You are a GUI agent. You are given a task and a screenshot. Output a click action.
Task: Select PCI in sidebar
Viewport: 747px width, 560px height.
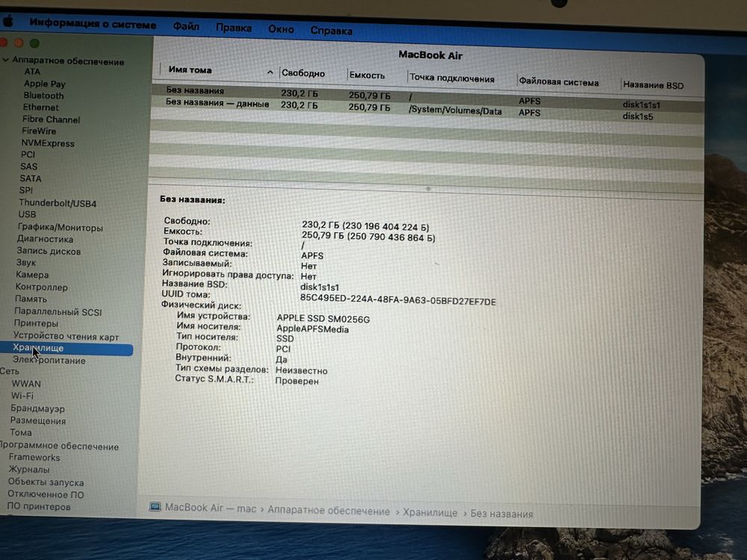click(28, 155)
